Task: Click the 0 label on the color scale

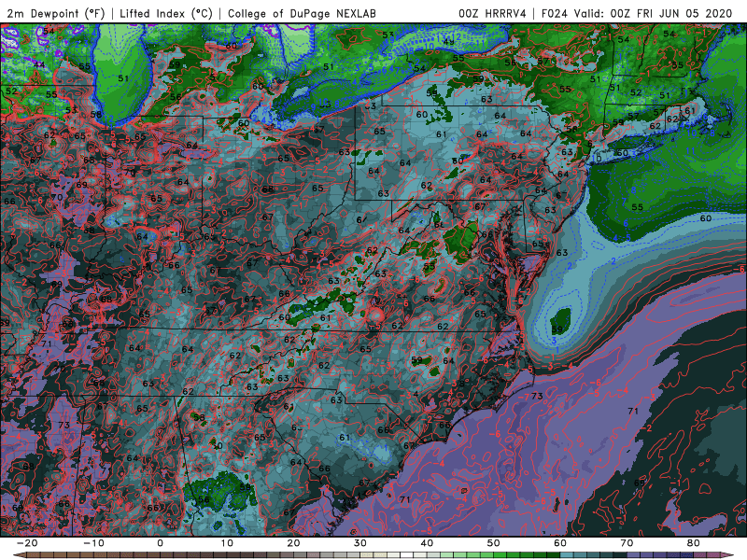Action: pos(160,543)
